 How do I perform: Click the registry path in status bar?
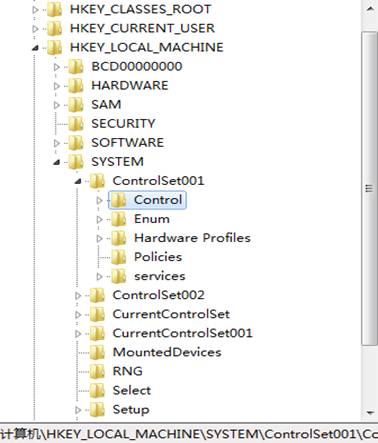189,434
